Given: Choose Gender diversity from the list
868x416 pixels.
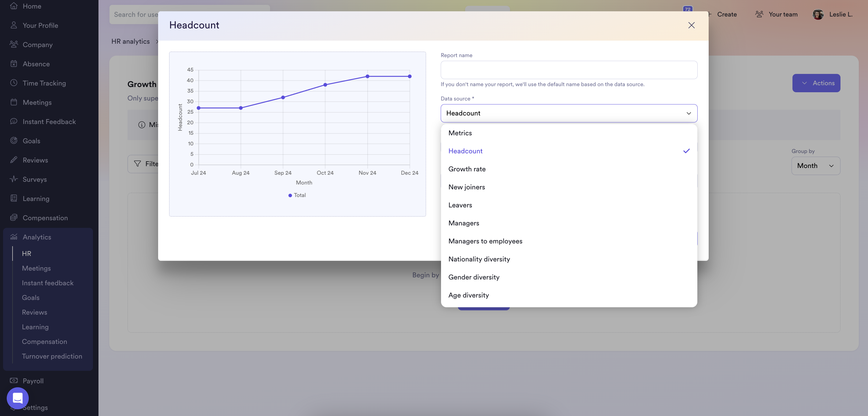Looking at the screenshot, I should coord(474,277).
